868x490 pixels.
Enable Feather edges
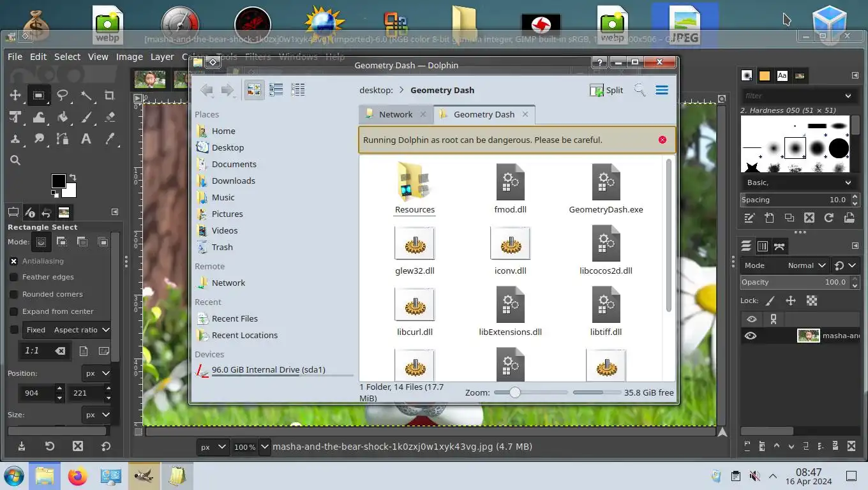pyautogui.click(x=13, y=277)
